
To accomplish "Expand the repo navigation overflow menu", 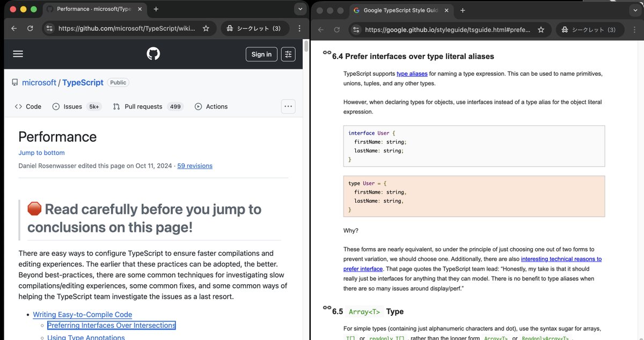I will click(288, 106).
